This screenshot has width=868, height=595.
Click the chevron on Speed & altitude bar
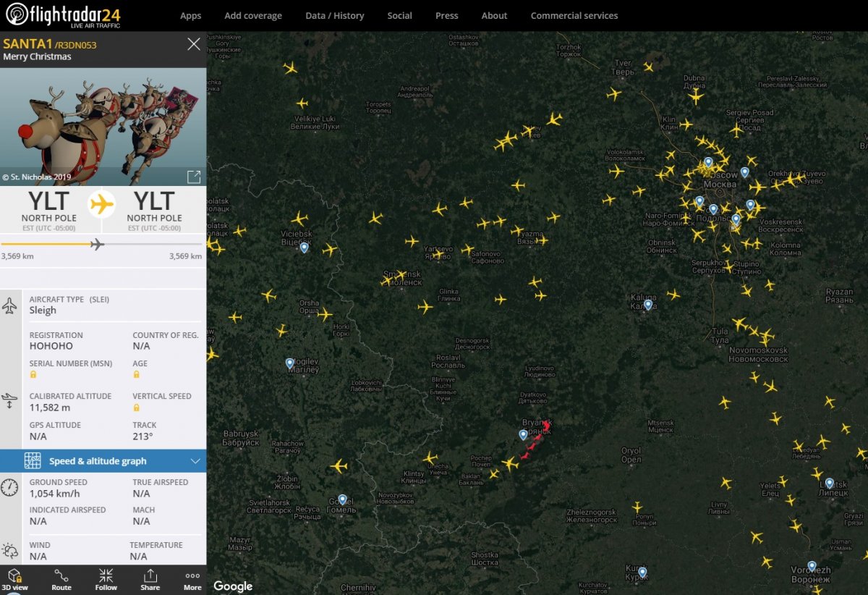click(195, 461)
